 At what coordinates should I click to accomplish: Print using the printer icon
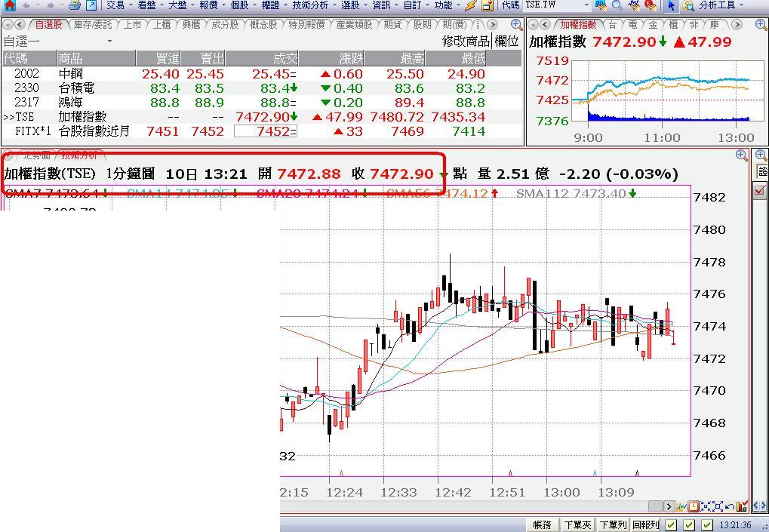click(75, 5)
